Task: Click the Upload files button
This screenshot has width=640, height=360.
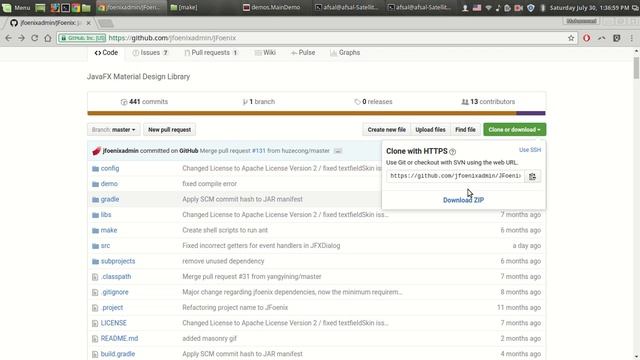Action: coord(430,130)
